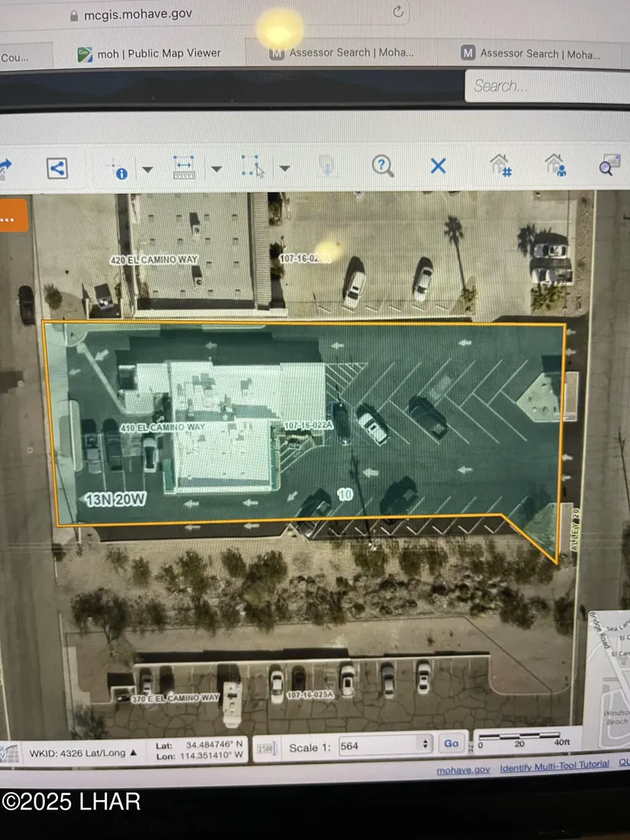
Task: Open the owner search house icon
Action: click(x=555, y=165)
